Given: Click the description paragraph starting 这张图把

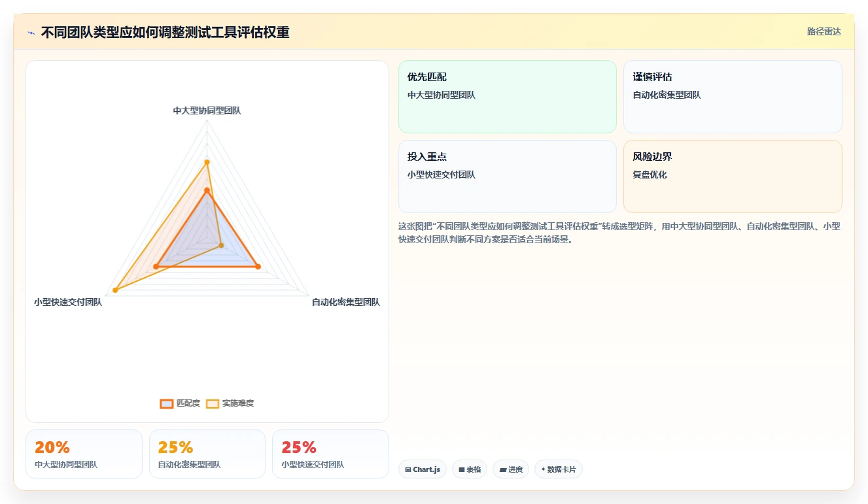Looking at the screenshot, I should [x=619, y=233].
